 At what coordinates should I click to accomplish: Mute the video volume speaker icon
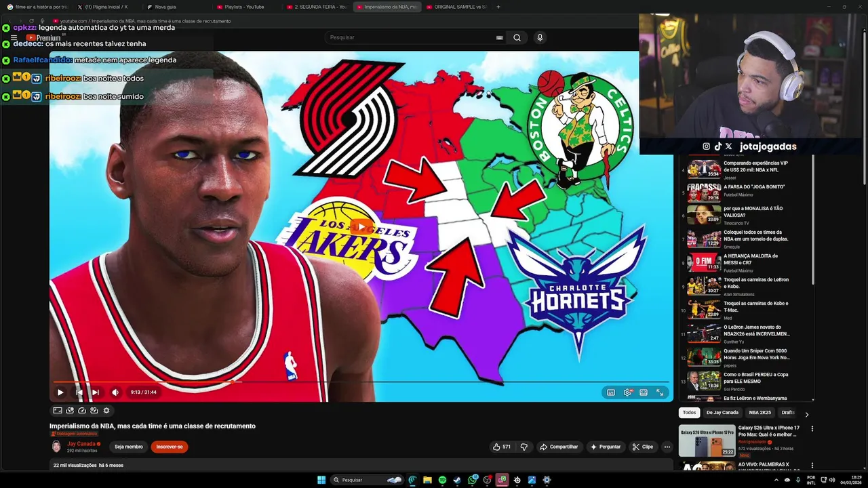115,392
